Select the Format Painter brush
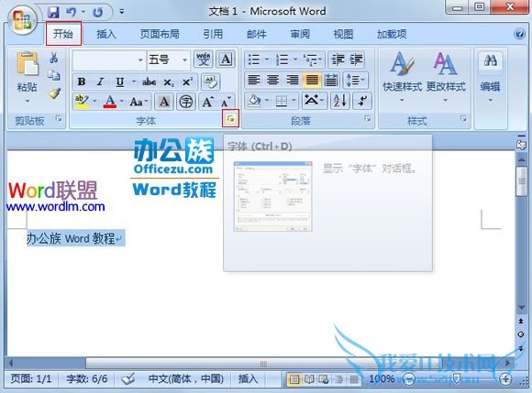This screenshot has height=393, width=532. [54, 93]
